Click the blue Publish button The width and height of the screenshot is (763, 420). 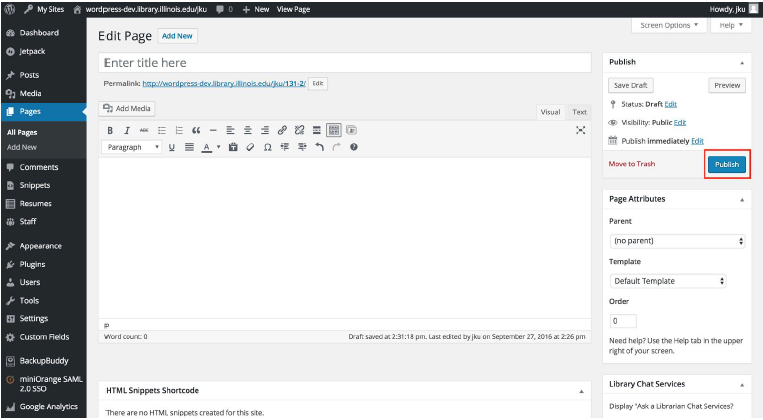727,164
